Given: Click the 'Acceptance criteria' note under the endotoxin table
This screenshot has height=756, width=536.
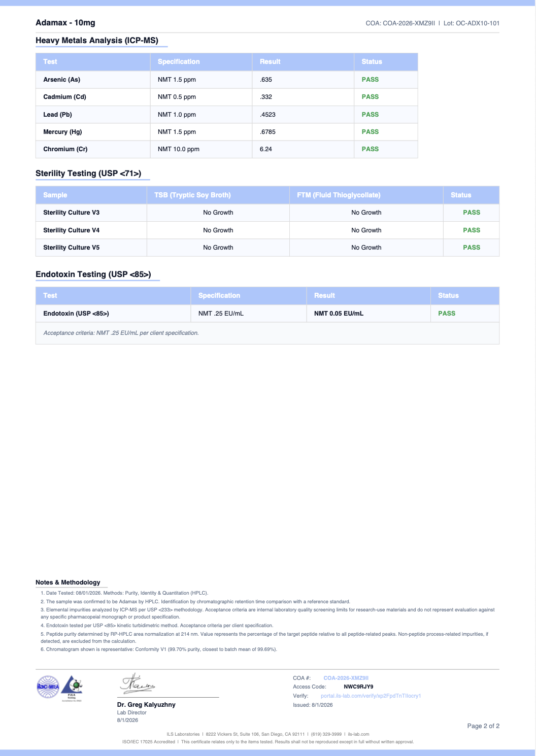Looking at the screenshot, I should click(x=121, y=333).
